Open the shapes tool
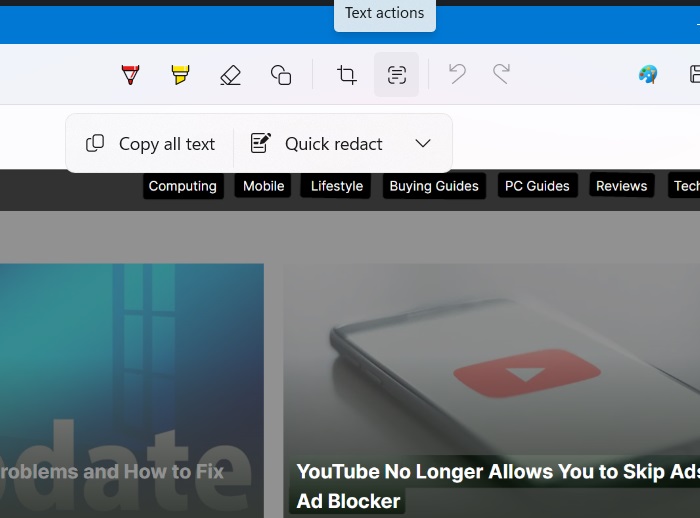 [x=281, y=75]
